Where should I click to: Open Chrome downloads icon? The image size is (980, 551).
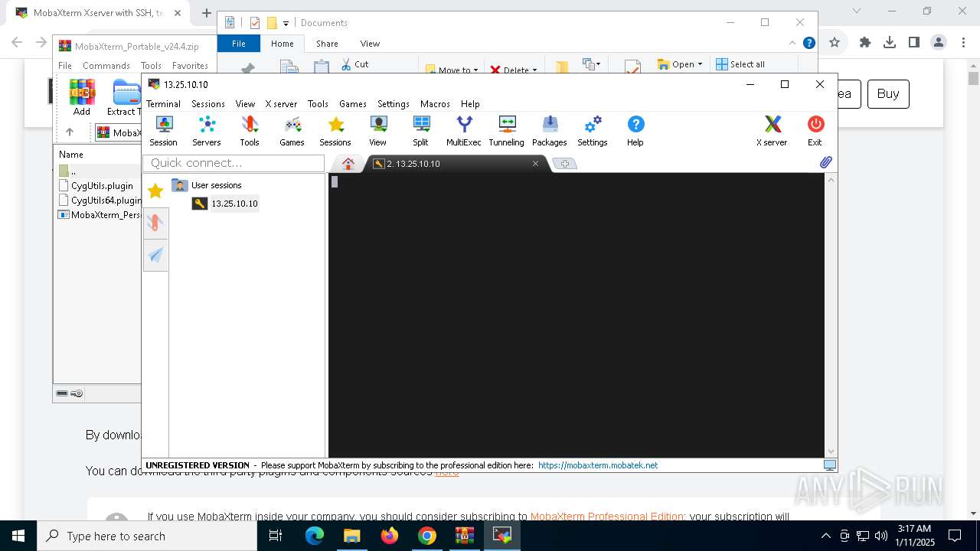pyautogui.click(x=890, y=42)
